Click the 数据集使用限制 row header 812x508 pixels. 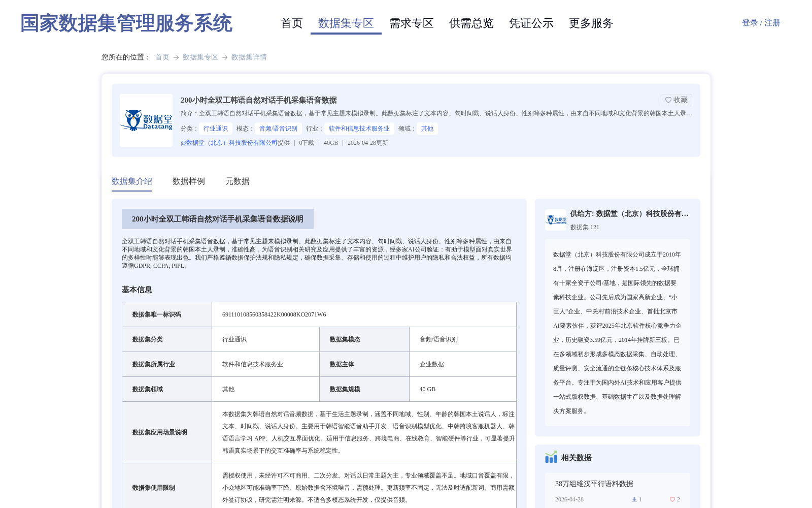tap(167, 488)
